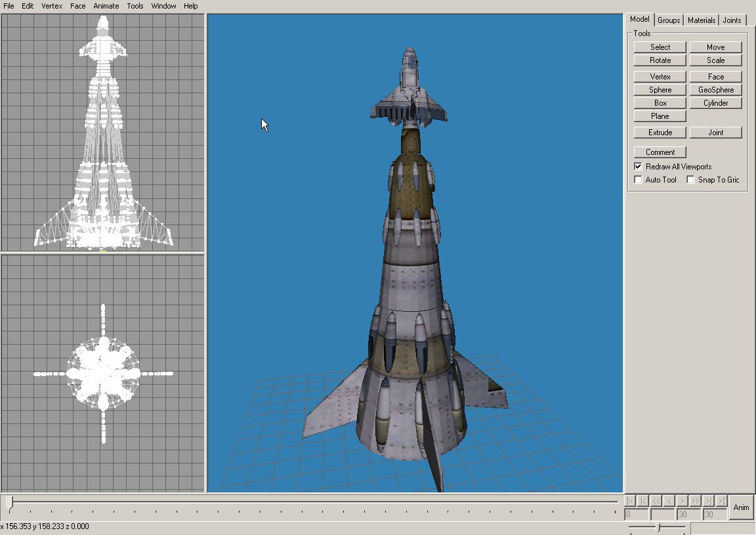The image size is (756, 535).
Task: Jump to last frame using >|| button
Action: [722, 501]
